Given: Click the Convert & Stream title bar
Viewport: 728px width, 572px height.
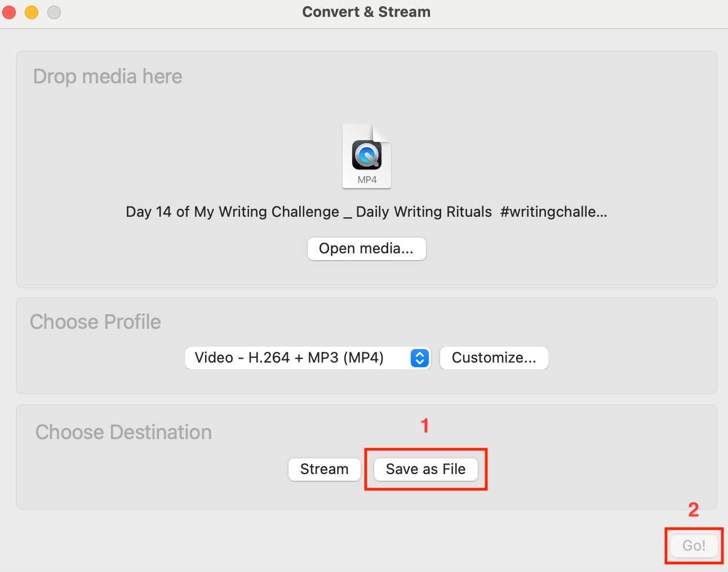Looking at the screenshot, I should point(366,11).
